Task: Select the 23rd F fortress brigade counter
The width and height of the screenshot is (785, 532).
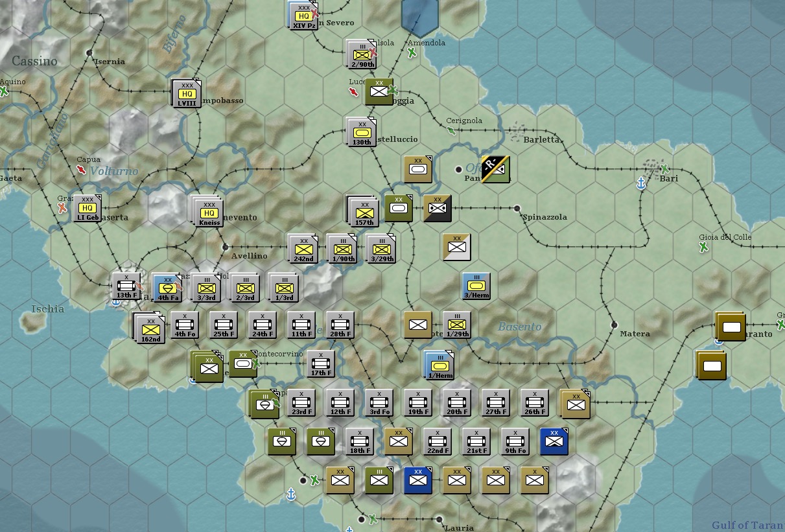Action: (302, 403)
